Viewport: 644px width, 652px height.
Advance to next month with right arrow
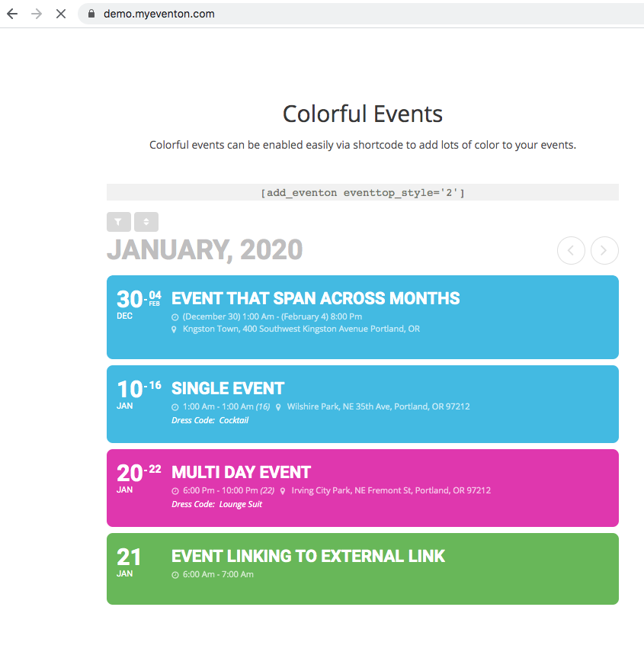(x=604, y=250)
